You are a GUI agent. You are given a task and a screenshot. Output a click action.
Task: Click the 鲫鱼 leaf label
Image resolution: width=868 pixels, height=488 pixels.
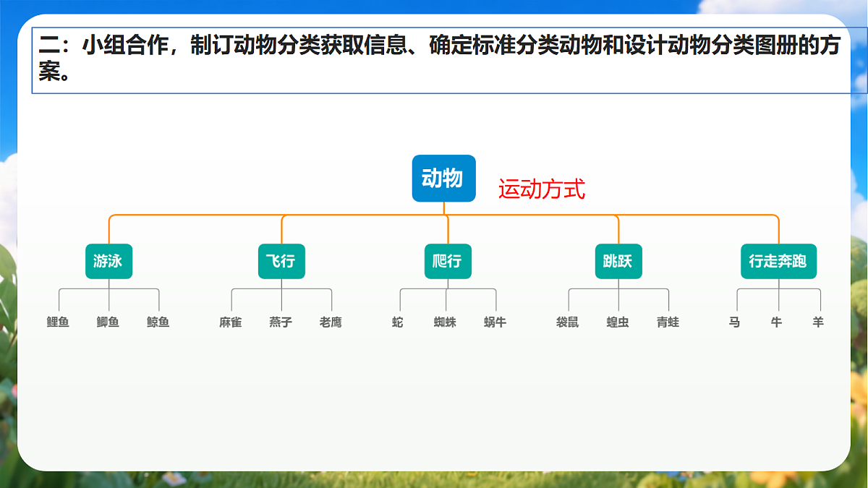pyautogui.click(x=108, y=322)
